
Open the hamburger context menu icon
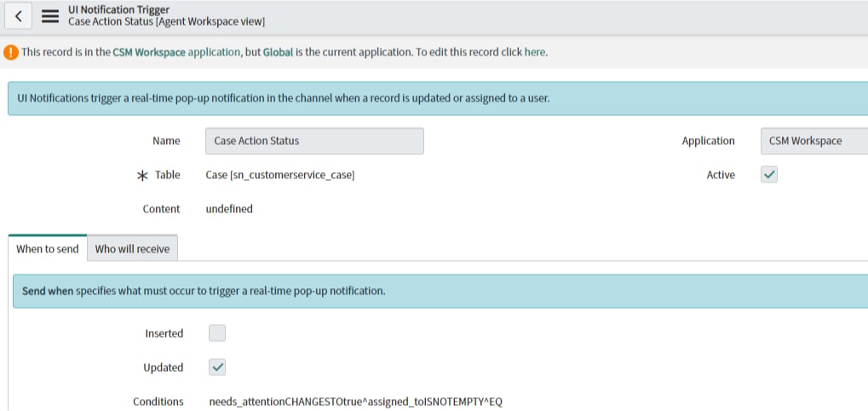point(50,16)
